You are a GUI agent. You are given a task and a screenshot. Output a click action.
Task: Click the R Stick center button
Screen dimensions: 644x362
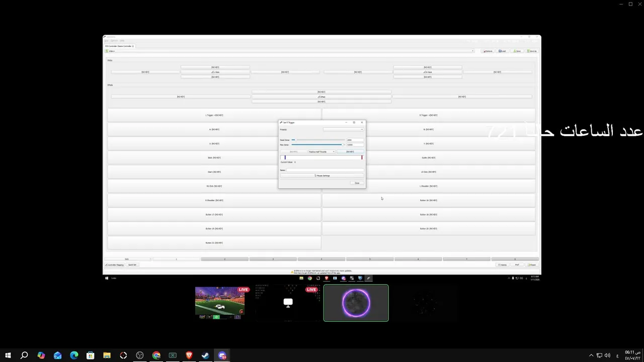(428, 72)
